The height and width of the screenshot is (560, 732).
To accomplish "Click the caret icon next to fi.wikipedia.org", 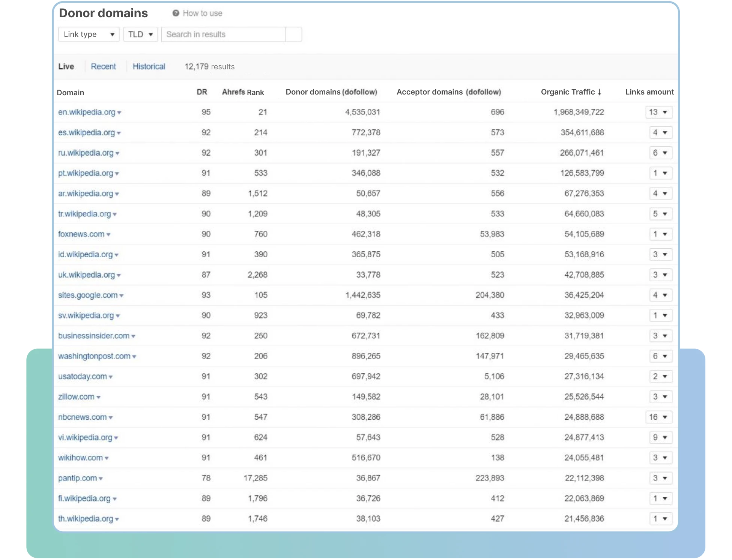I will click(x=115, y=499).
